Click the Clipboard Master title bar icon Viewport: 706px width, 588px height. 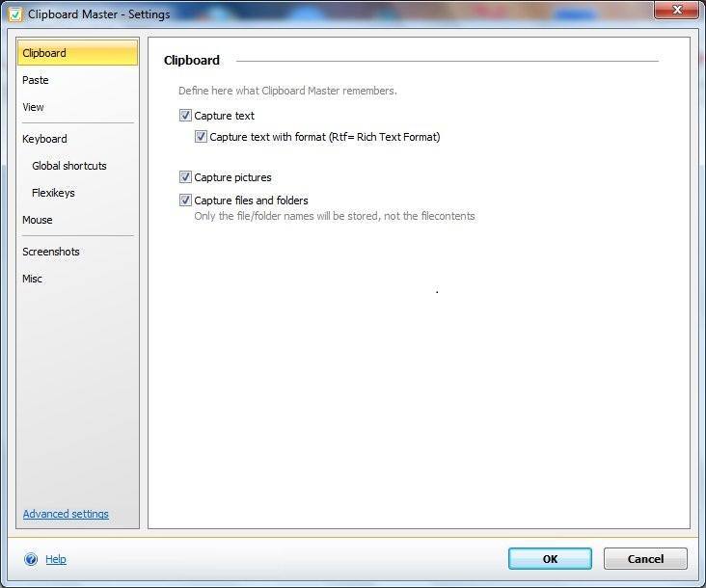(x=15, y=14)
